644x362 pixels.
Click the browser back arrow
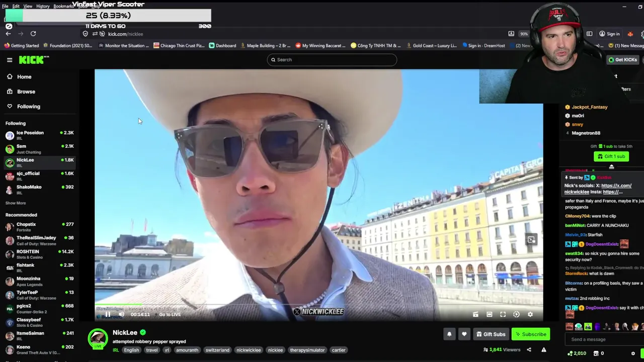(x=8, y=34)
